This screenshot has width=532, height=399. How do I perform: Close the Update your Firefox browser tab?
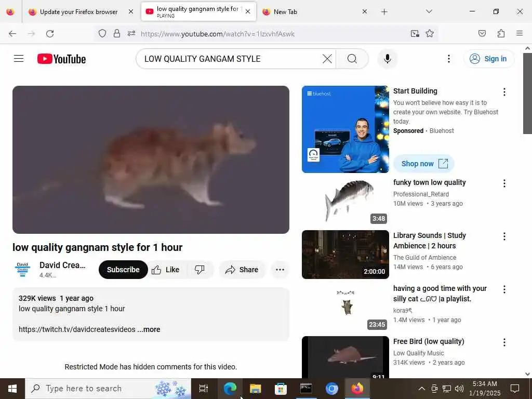(131, 12)
